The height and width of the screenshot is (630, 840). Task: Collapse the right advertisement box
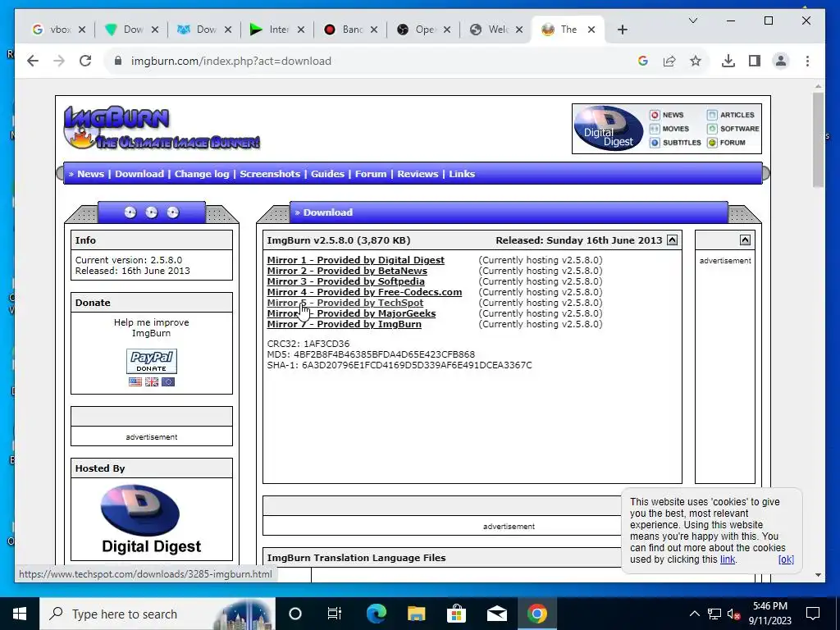coord(745,240)
